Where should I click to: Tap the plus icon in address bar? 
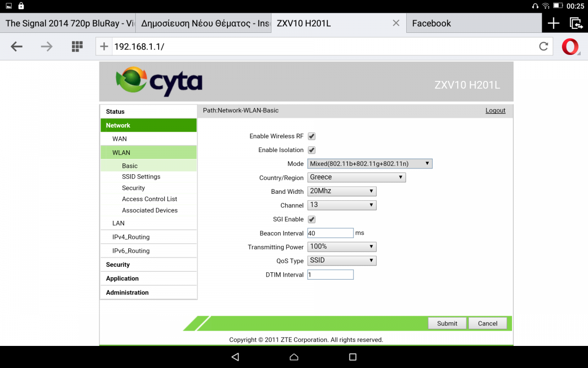click(x=104, y=47)
